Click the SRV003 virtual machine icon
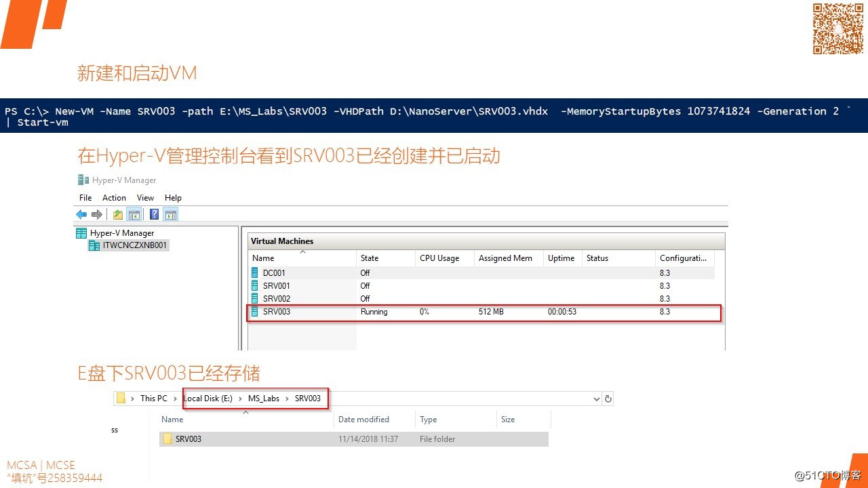Screen dimensions: 868x488 [x=255, y=312]
